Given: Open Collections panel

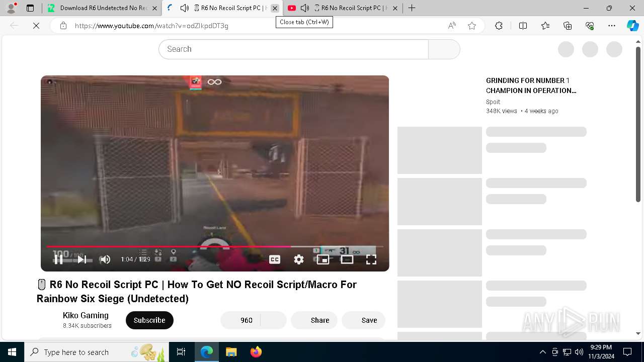Looking at the screenshot, I should coord(568,26).
